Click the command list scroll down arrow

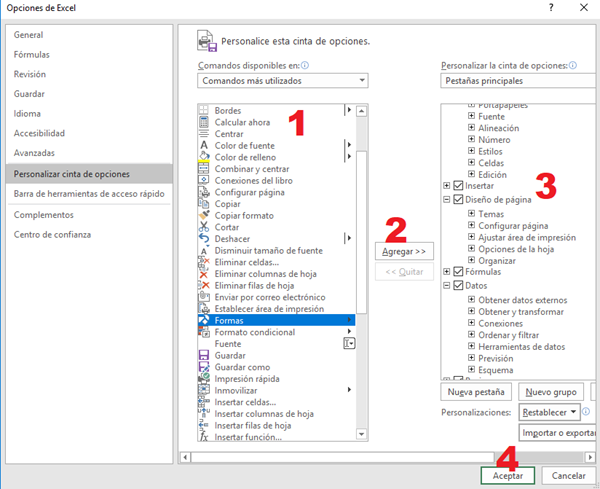pyautogui.click(x=361, y=434)
